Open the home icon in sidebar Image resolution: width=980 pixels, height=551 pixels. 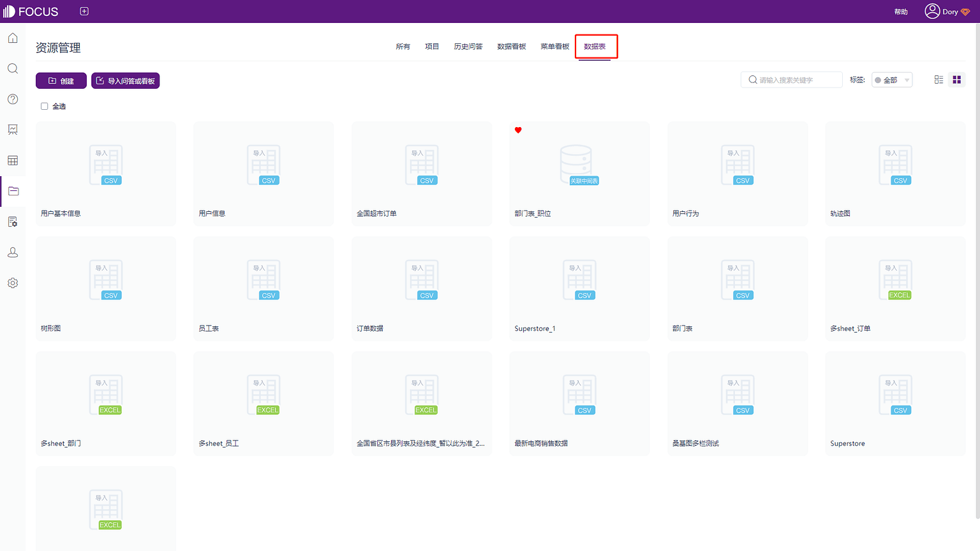click(13, 38)
